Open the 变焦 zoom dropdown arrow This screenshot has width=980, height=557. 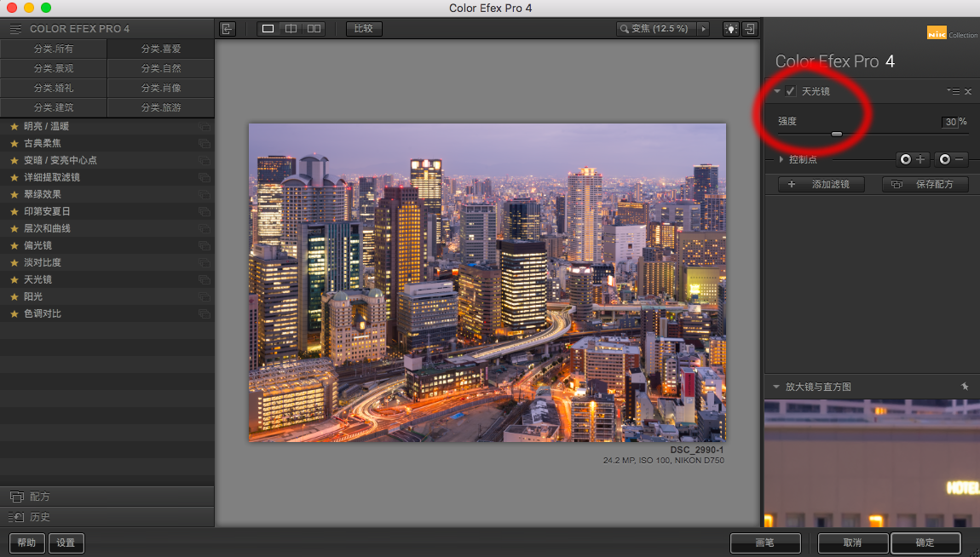703,29
